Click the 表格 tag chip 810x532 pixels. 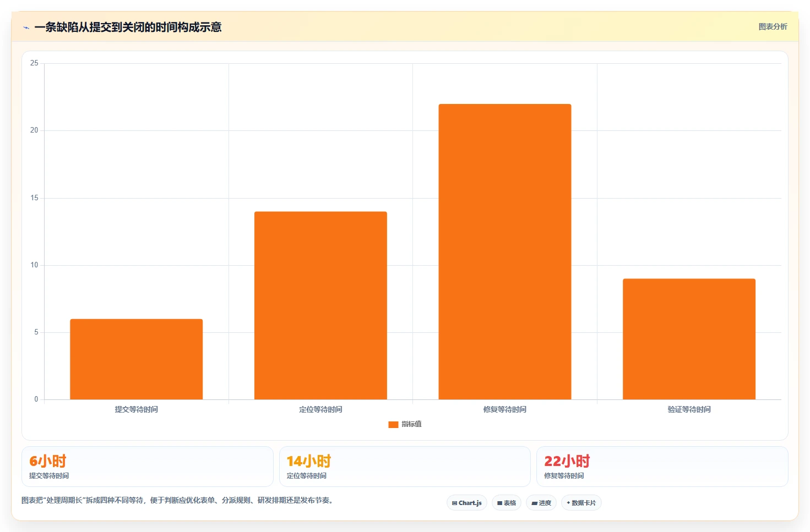pos(507,503)
